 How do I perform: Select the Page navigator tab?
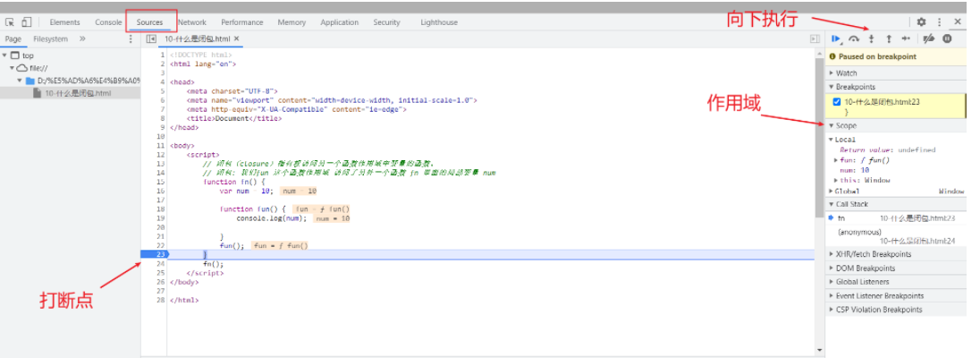(x=13, y=38)
